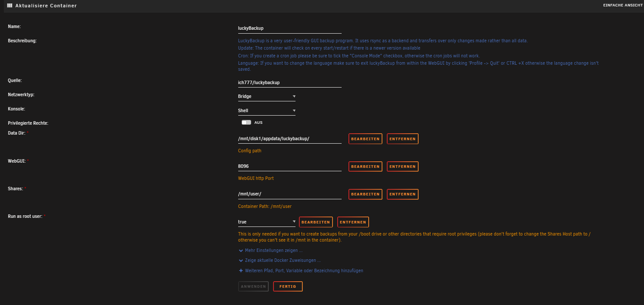This screenshot has height=305, width=644.
Task: Click the Netzwerktyp label
Action: point(22,94)
